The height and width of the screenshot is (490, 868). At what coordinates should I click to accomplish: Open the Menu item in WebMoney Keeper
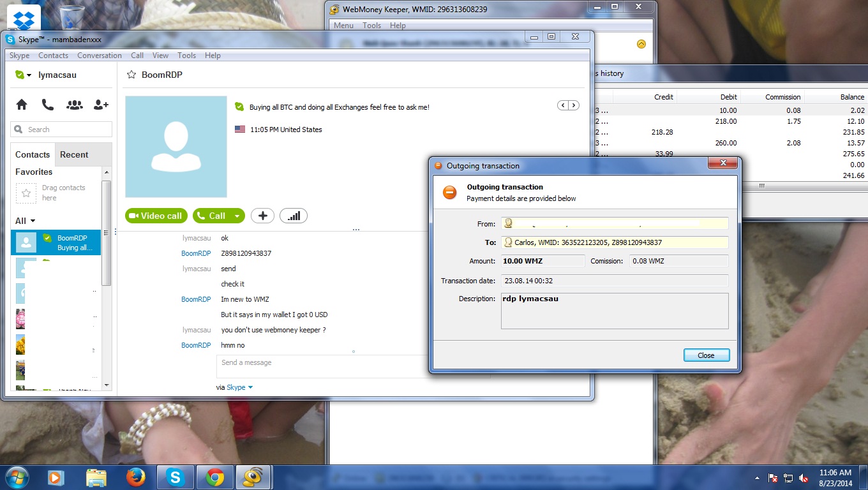[x=343, y=26]
